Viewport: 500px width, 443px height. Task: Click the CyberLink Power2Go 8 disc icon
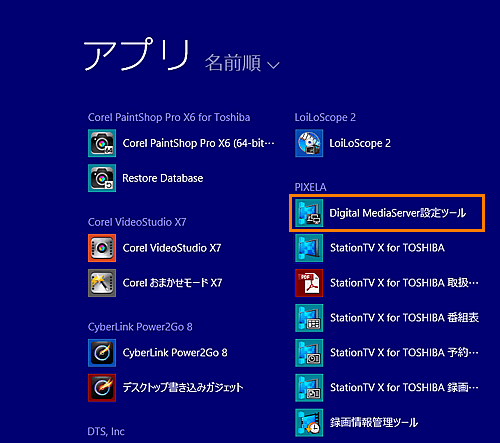point(102,353)
